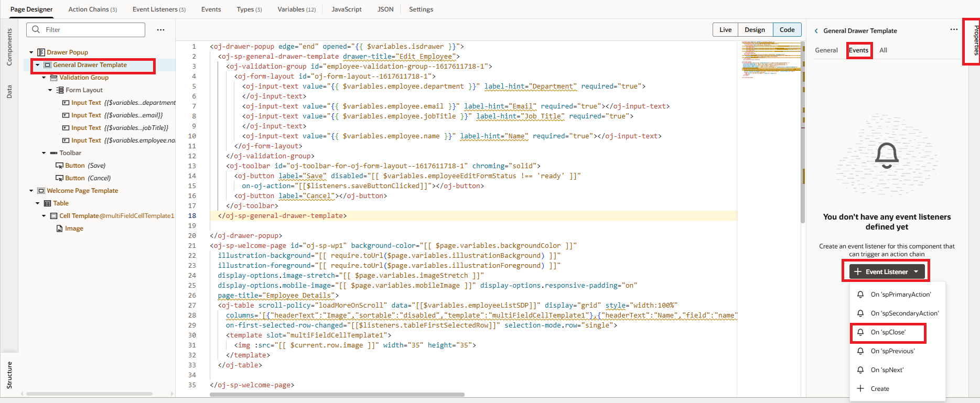Choose Create from the event listener menu
This screenshot has height=403, width=980.
pos(879,389)
